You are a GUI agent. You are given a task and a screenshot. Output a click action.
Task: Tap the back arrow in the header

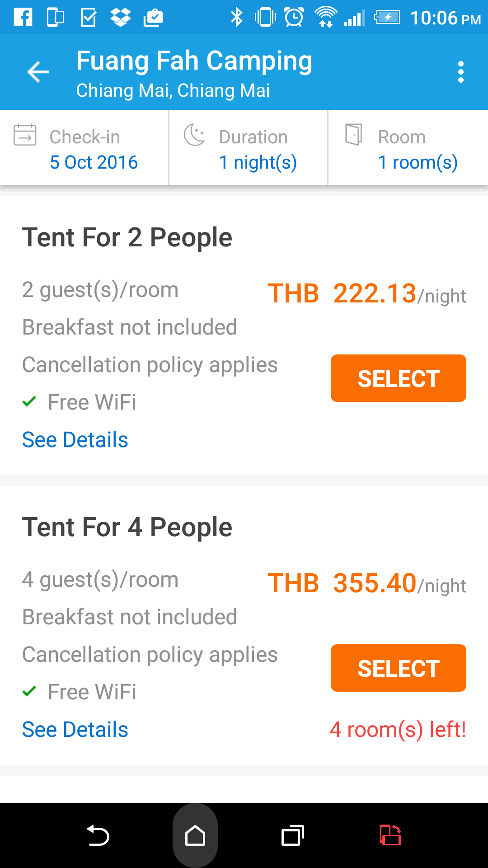pos(38,72)
